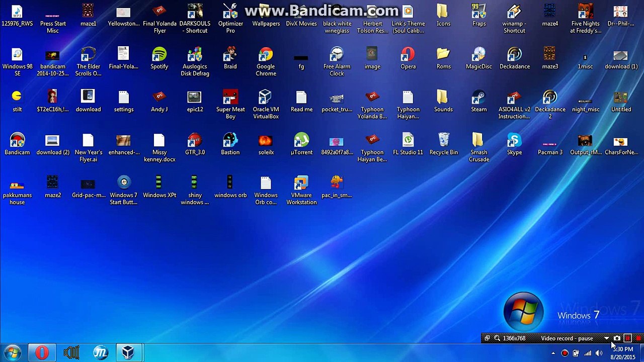Select the DARKSOULS Shortcut icon
The width and height of the screenshot is (644, 362).
click(x=195, y=19)
